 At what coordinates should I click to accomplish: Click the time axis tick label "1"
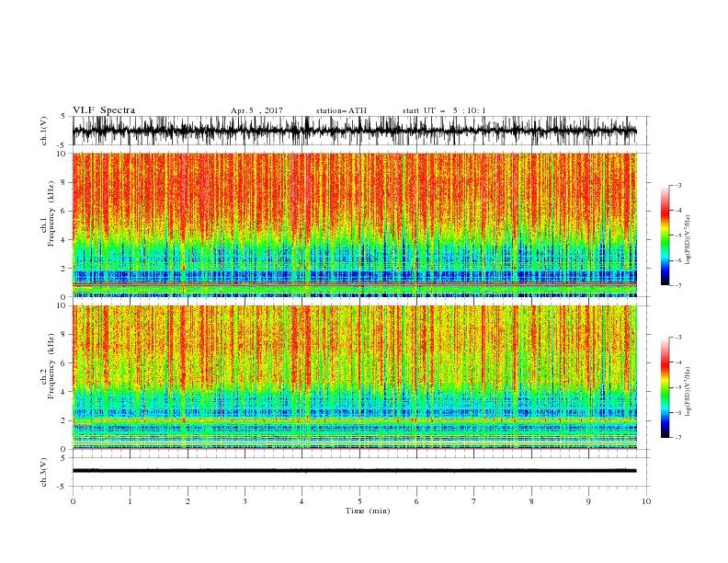[x=131, y=501]
